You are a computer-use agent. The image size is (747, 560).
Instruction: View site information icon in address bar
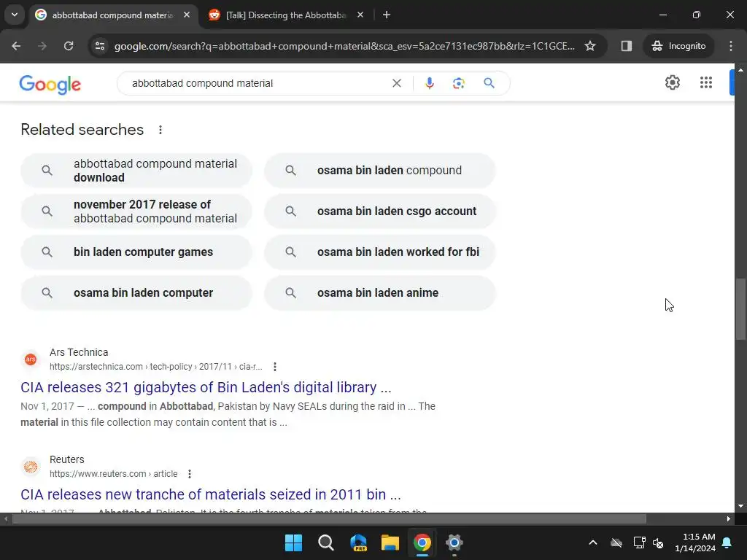coord(100,46)
